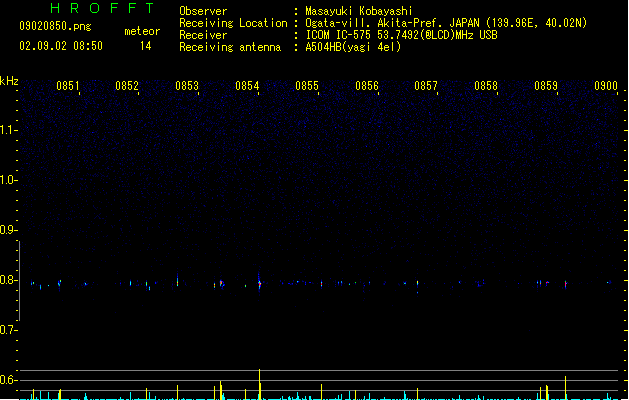The width and height of the screenshot is (629, 400).
Task: Click the meteor label
Action: tap(142, 31)
